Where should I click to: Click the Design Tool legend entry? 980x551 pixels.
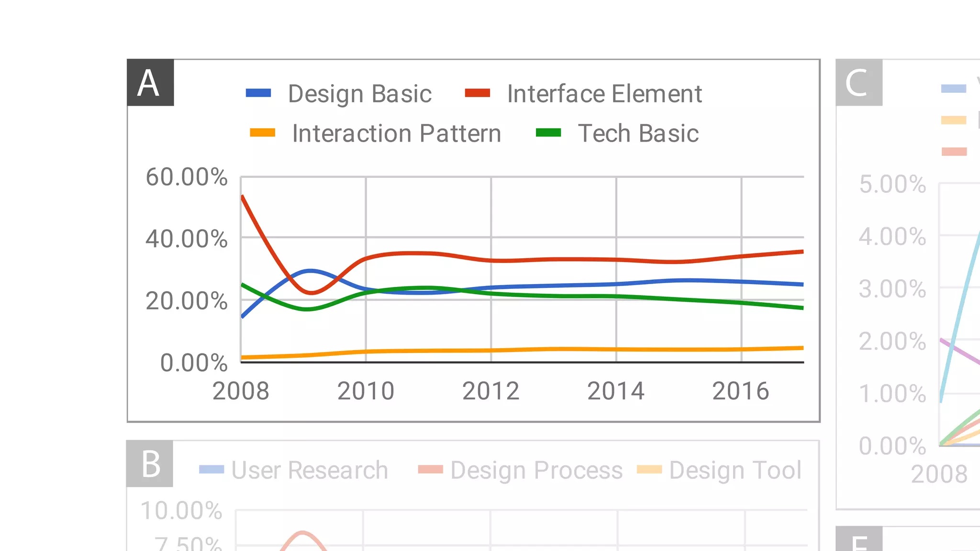point(735,470)
